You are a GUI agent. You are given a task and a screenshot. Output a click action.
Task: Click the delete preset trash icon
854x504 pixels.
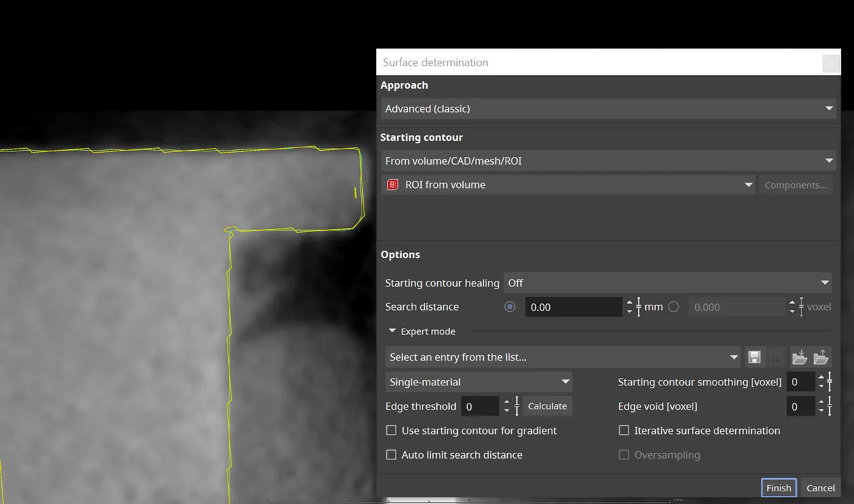[x=775, y=357]
